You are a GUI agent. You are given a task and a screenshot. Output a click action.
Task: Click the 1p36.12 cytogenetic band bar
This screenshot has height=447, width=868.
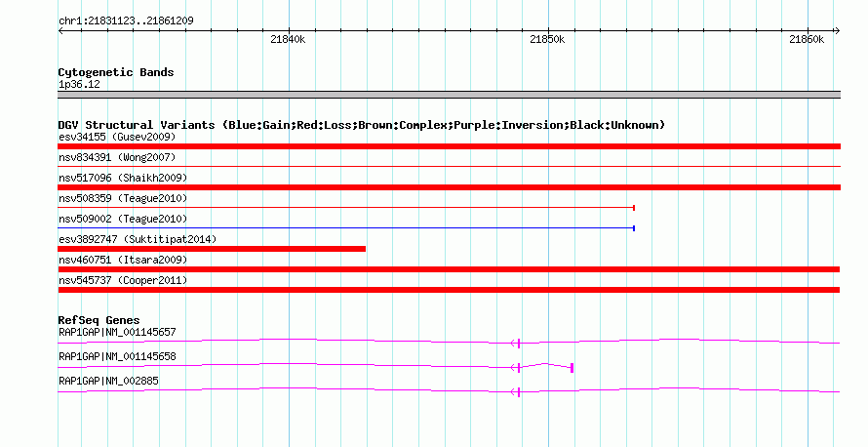coord(449,95)
